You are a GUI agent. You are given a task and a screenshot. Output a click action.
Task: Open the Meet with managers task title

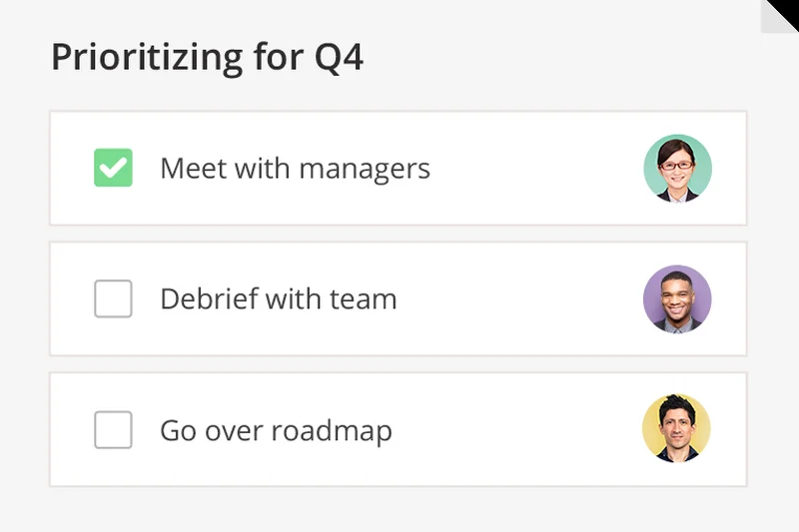(295, 168)
